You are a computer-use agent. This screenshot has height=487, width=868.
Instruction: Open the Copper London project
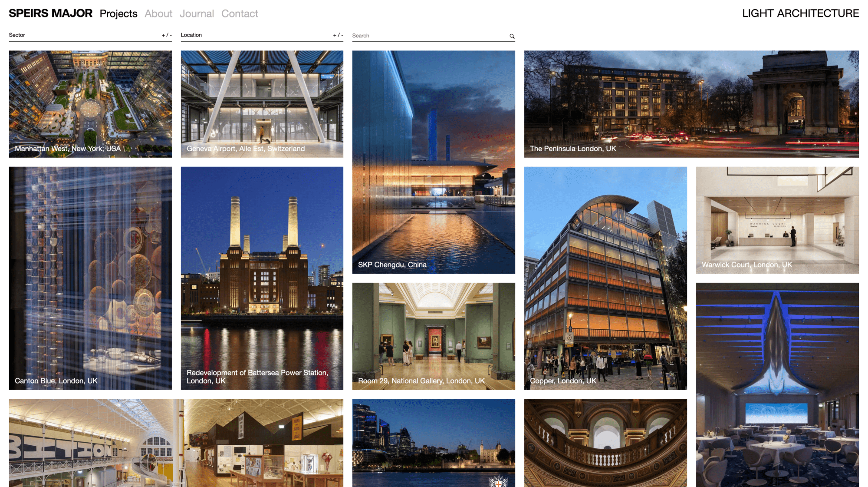pos(605,278)
